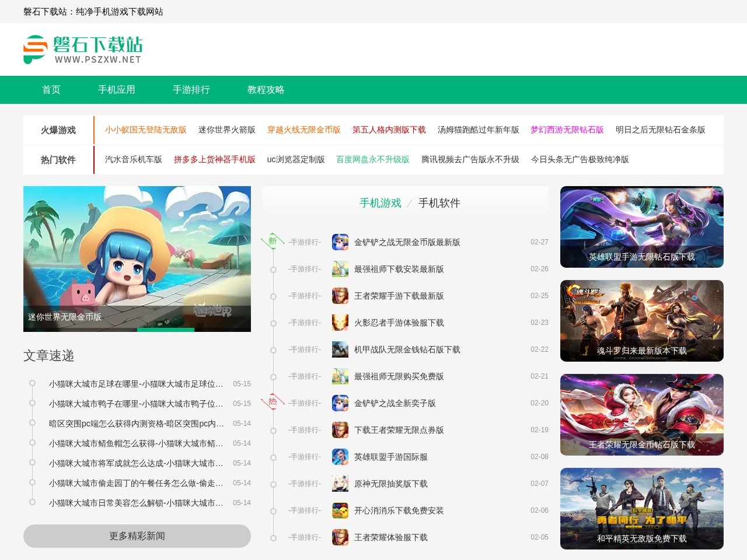Viewport: 747px width, 560px height.
Task: Open 王者荣耀手游下载最新版 title
Action: point(399,296)
